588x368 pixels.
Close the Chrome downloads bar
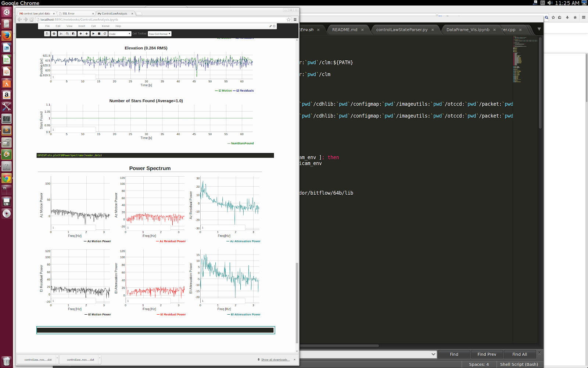pyautogui.click(x=294, y=360)
